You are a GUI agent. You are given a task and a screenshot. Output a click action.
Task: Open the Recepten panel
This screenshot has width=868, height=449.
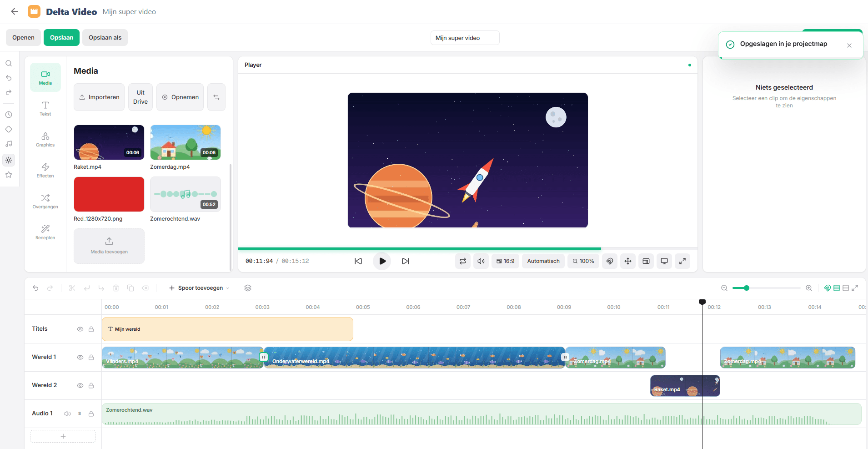(45, 232)
